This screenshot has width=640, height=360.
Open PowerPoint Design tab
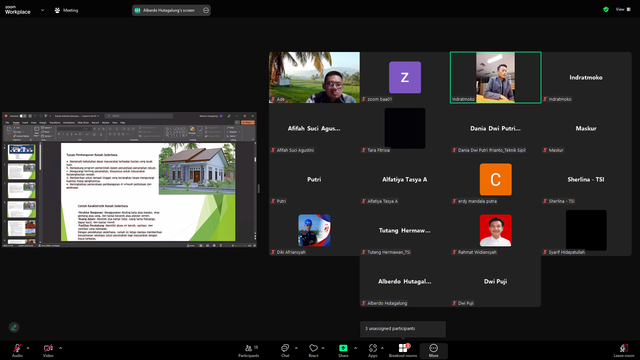pyautogui.click(x=43, y=122)
